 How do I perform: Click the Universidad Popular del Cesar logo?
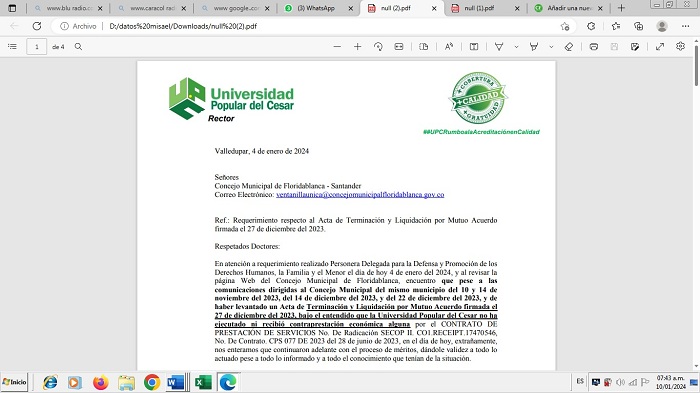click(x=231, y=99)
